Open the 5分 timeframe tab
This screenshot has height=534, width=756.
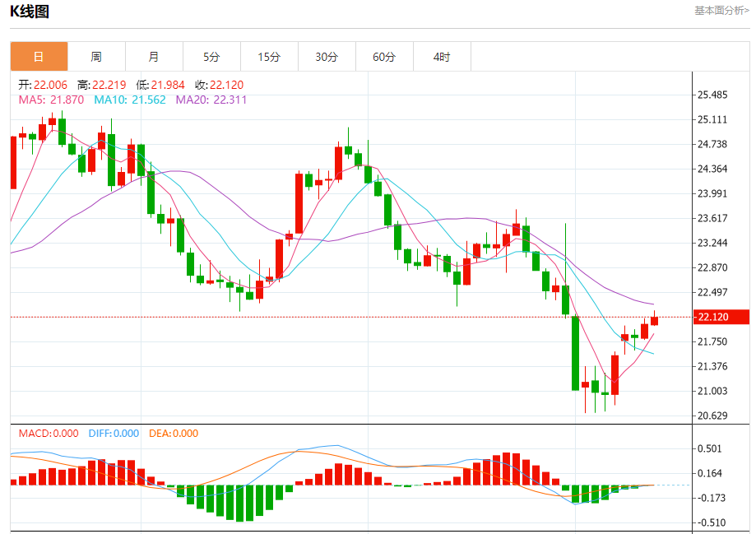click(x=211, y=57)
